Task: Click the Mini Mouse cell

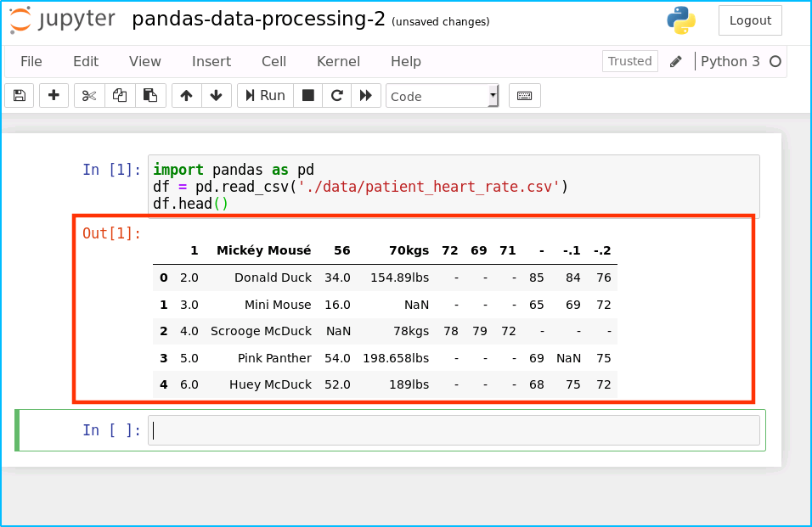Action: tap(278, 305)
